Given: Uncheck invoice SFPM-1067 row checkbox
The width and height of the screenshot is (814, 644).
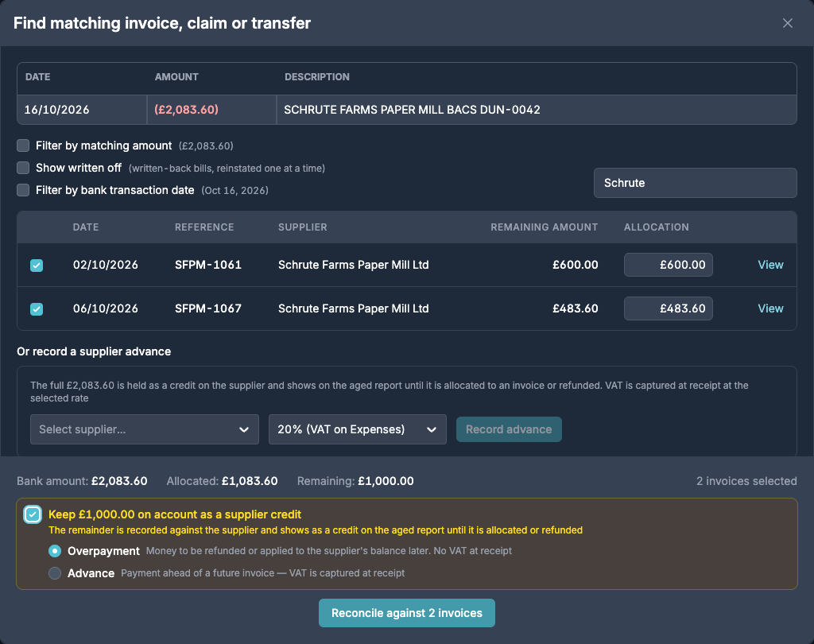Looking at the screenshot, I should [37, 309].
